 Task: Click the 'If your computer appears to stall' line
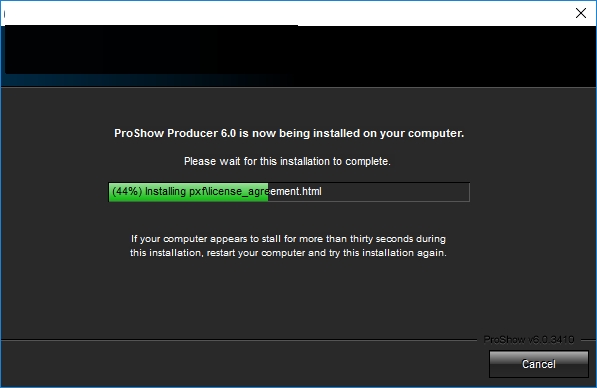click(x=288, y=239)
